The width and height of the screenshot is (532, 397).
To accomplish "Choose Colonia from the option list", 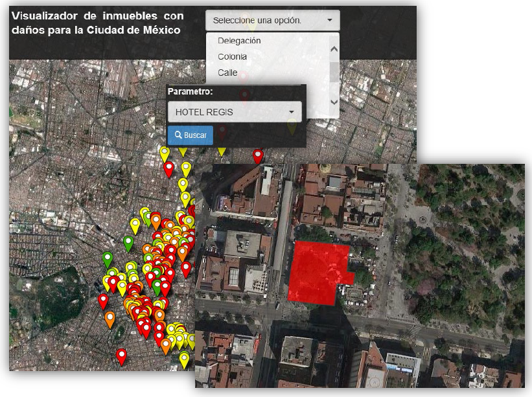I will [232, 57].
